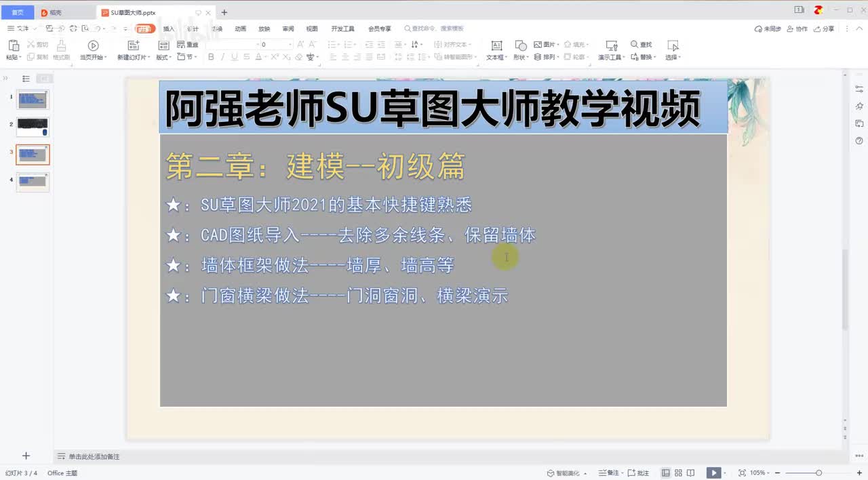Switch to the 插入 Insert tab

click(169, 28)
